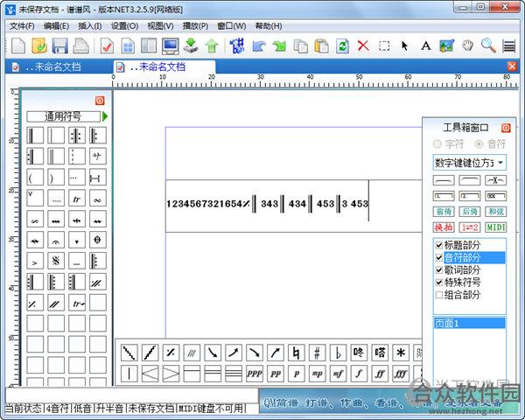
Task: Insert the fff dynamic marking
Action: 401,373
